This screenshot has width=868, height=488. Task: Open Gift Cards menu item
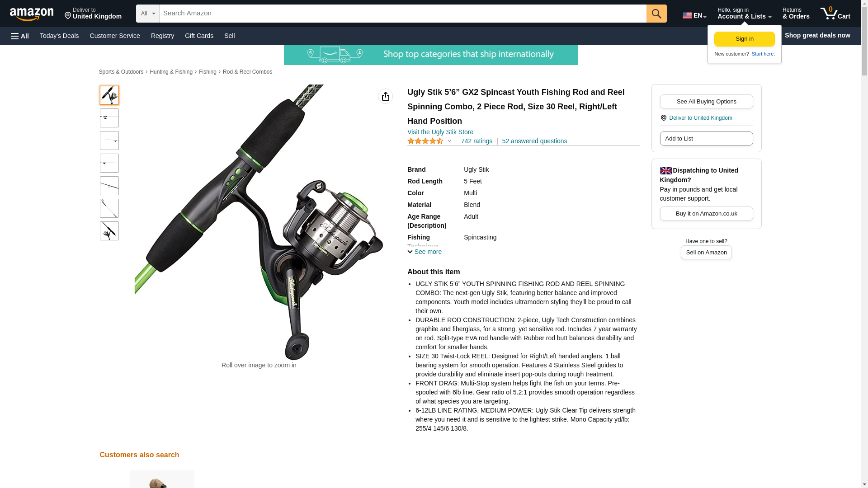[x=199, y=36]
